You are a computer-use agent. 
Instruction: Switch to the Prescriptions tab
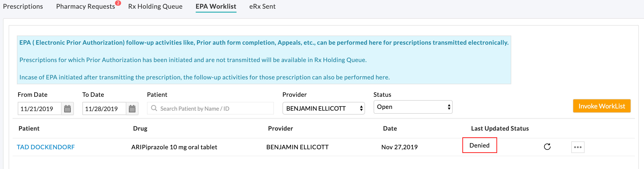click(x=23, y=7)
